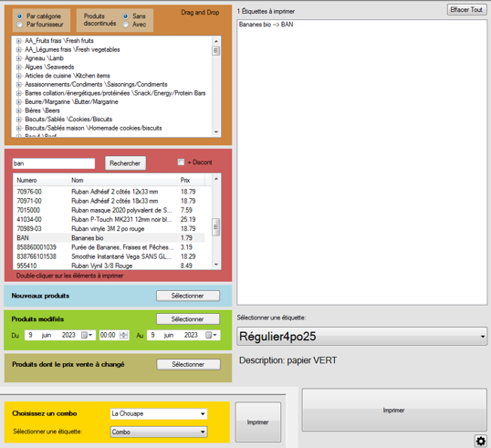Select Ruban vinyle 3M 2 po rouge
Screen dimensions: 491x448
pyautogui.click(x=110, y=228)
